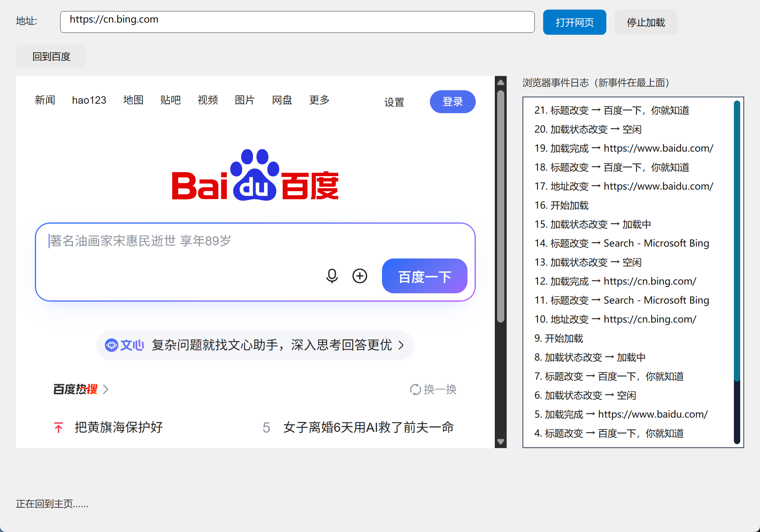Select log entry 19. 加载完成 www.baidu.com
Viewport: 760px width, 532px height.
624,148
